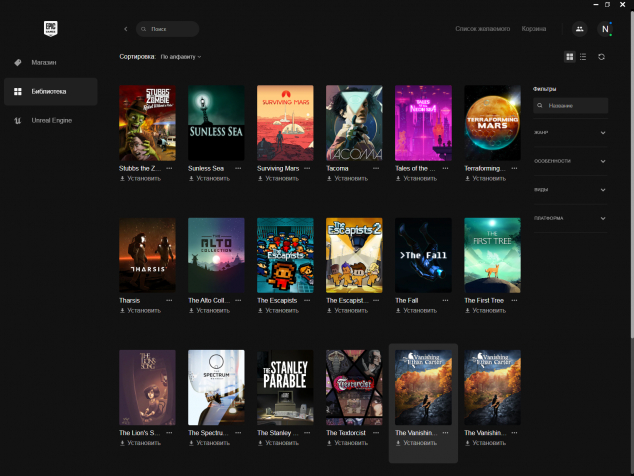Click the search magnifier icon in top bar
Screen dimensions: 634x476
pyautogui.click(x=144, y=29)
